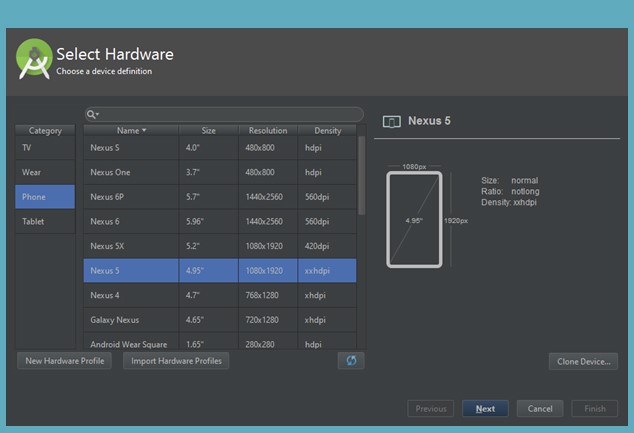Click the 720x1280 resolution cell
Image resolution: width=634 pixels, height=433 pixels.
pos(268,320)
